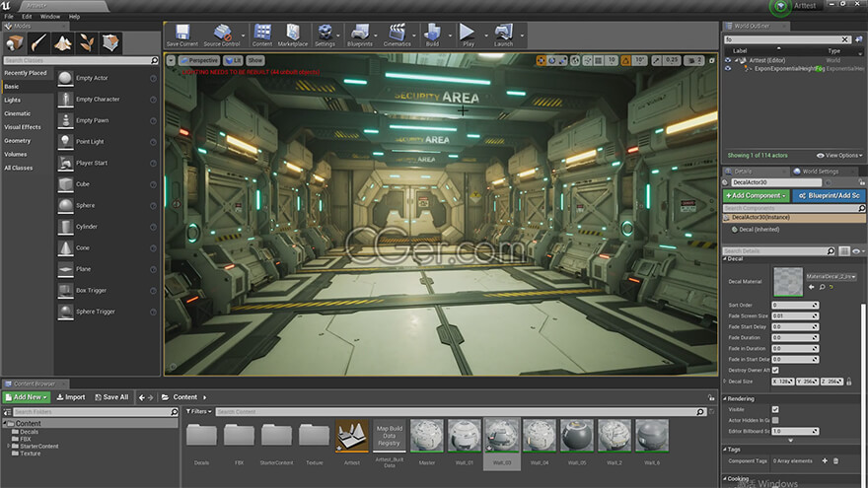Viewport: 868px width, 488px height.
Task: Select the Geometry Editing mode icon
Action: [x=110, y=42]
